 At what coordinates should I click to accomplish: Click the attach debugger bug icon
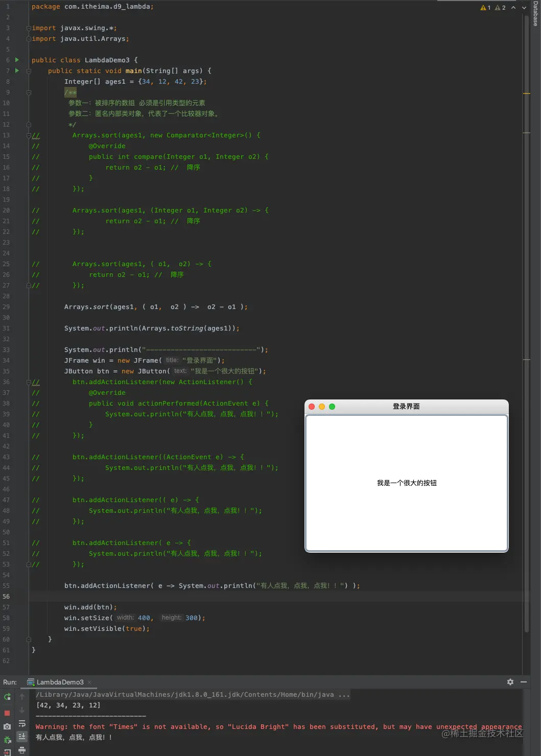click(x=7, y=740)
